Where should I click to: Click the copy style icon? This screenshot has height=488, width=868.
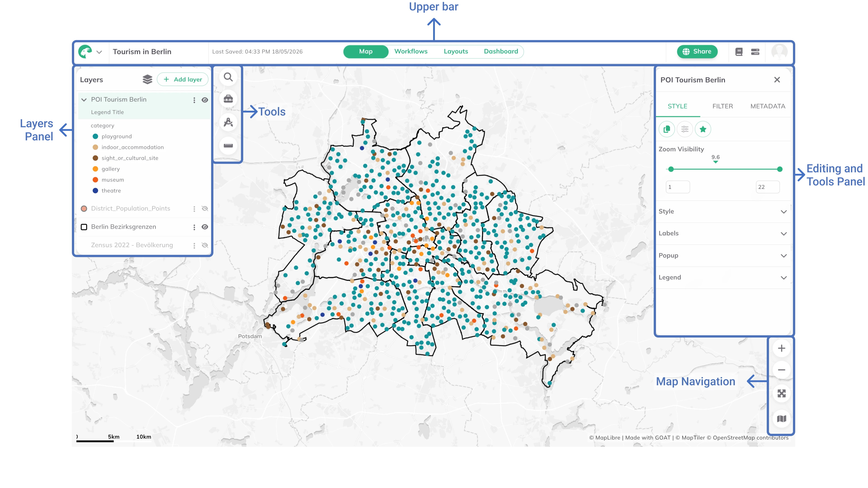[x=667, y=129]
